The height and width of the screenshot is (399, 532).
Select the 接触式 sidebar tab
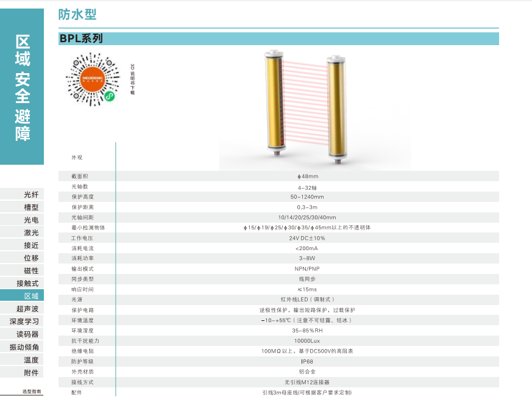(x=27, y=284)
